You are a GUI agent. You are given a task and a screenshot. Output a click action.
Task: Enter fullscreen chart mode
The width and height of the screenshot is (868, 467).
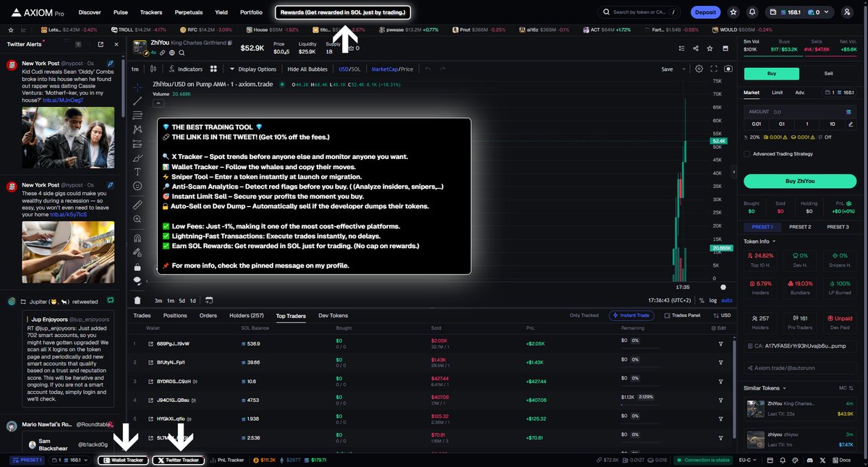click(714, 69)
